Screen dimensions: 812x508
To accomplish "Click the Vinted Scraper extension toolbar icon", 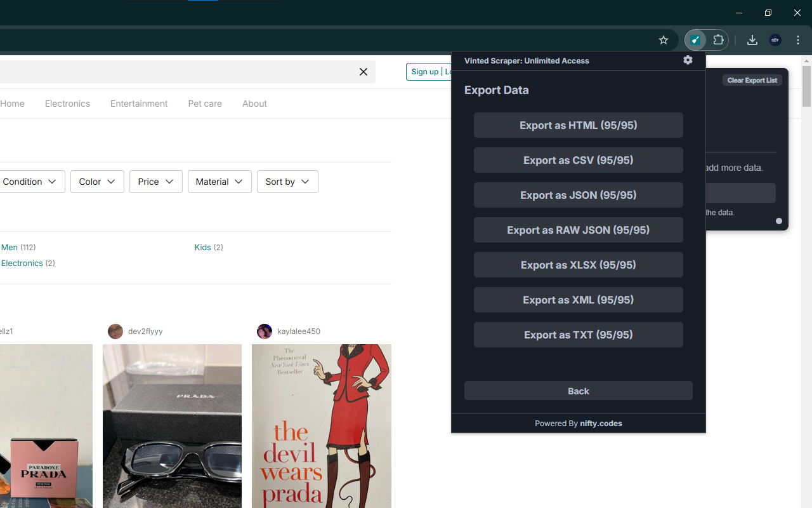I will [x=695, y=40].
